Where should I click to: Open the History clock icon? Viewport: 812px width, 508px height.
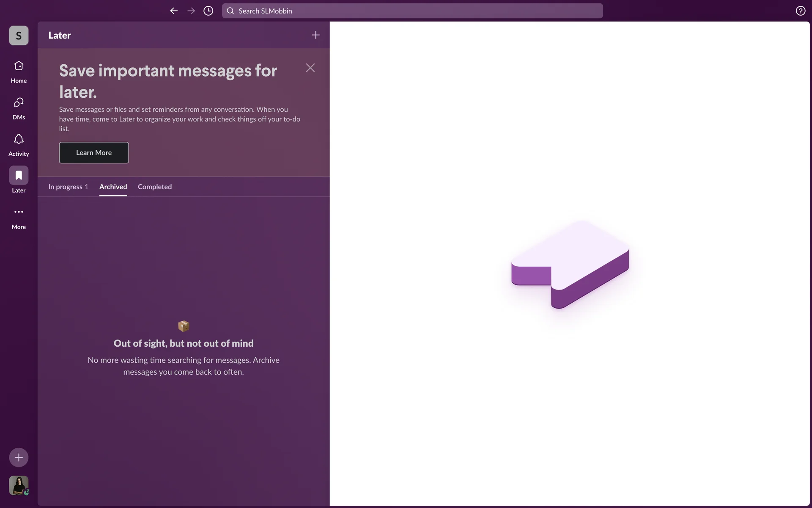[208, 11]
